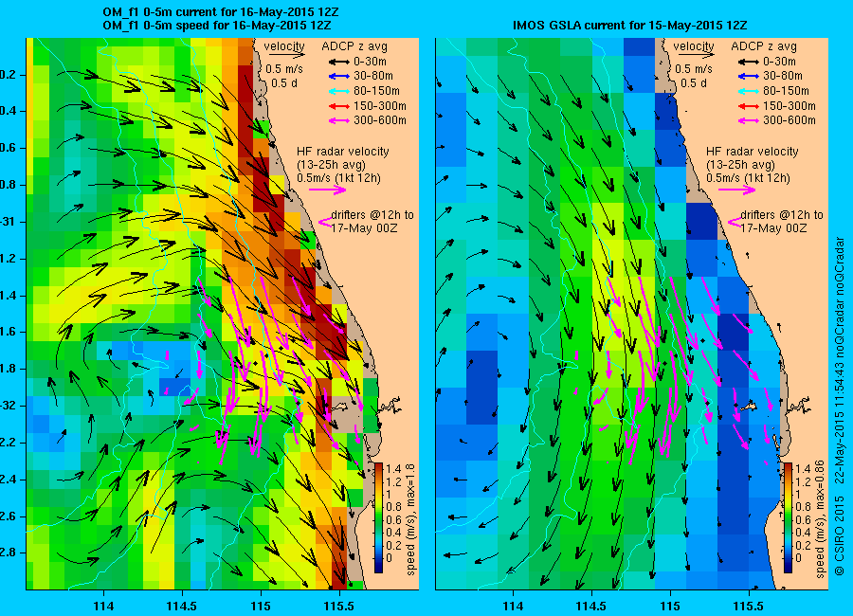Click longitude label 115.5 under left panel

pos(339,607)
